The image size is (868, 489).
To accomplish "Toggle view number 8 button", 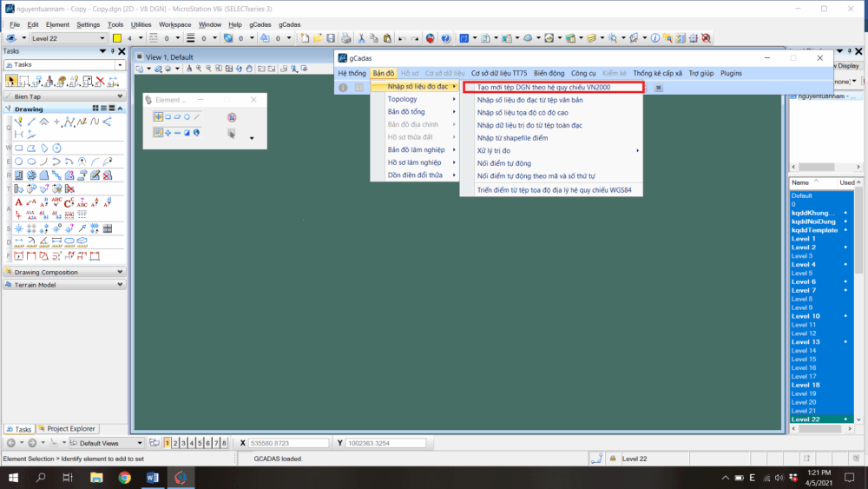I will [224, 443].
